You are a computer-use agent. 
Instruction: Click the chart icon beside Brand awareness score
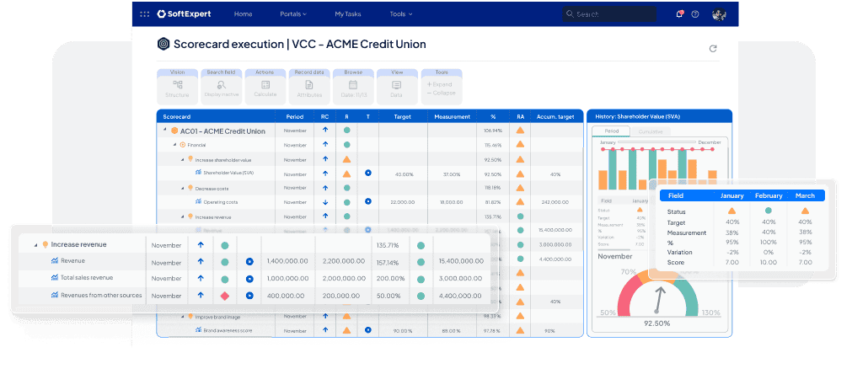(198, 329)
